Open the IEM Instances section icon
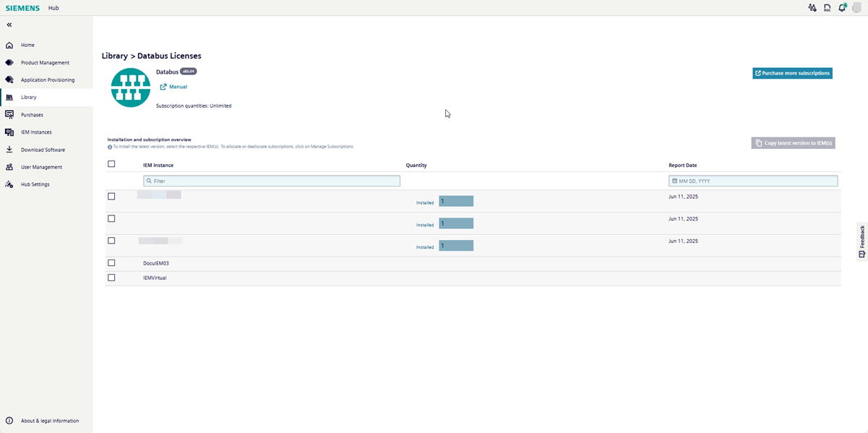This screenshot has height=433, width=868. 9,132
